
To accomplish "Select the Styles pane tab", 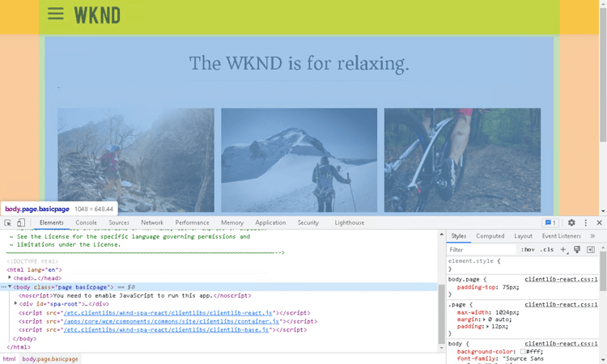I will click(459, 236).
